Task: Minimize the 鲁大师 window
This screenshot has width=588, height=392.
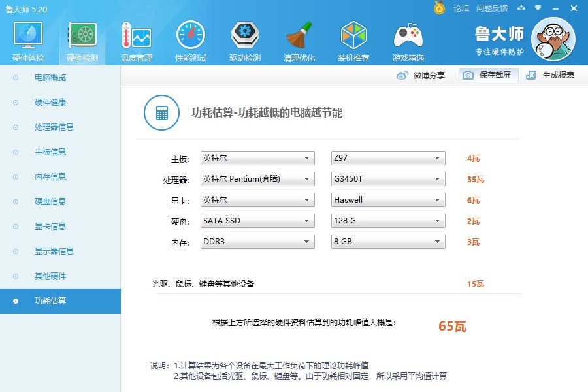Action: coord(556,8)
